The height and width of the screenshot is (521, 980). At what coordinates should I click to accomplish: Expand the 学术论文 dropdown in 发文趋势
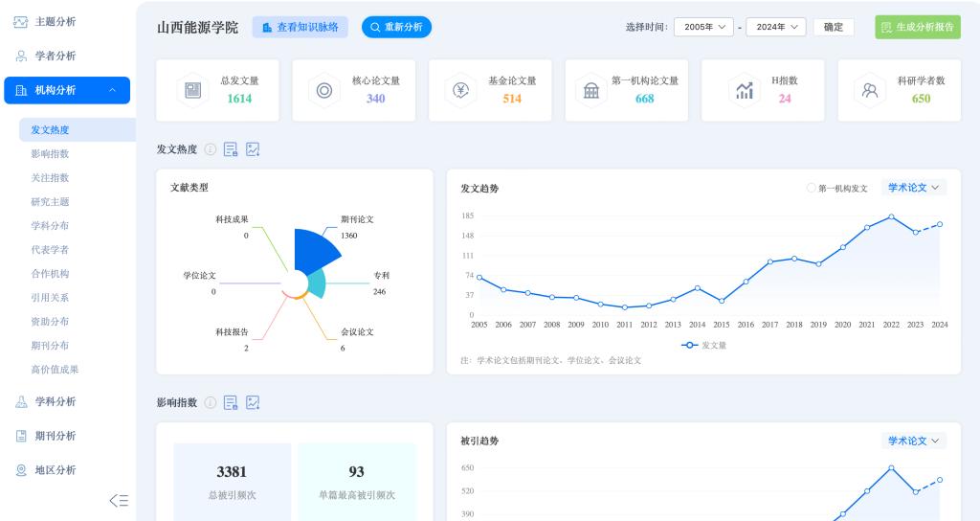pyautogui.click(x=913, y=188)
